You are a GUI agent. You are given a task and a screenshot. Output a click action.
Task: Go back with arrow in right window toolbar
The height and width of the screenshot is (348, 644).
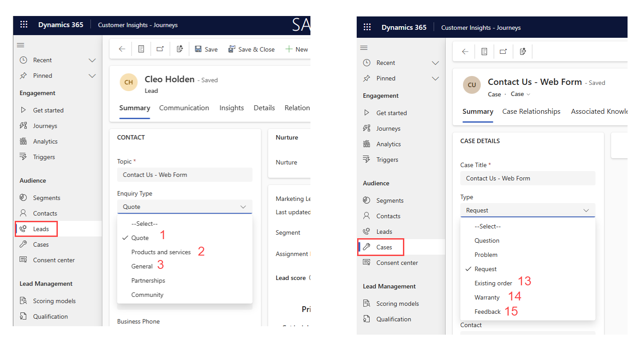(465, 52)
